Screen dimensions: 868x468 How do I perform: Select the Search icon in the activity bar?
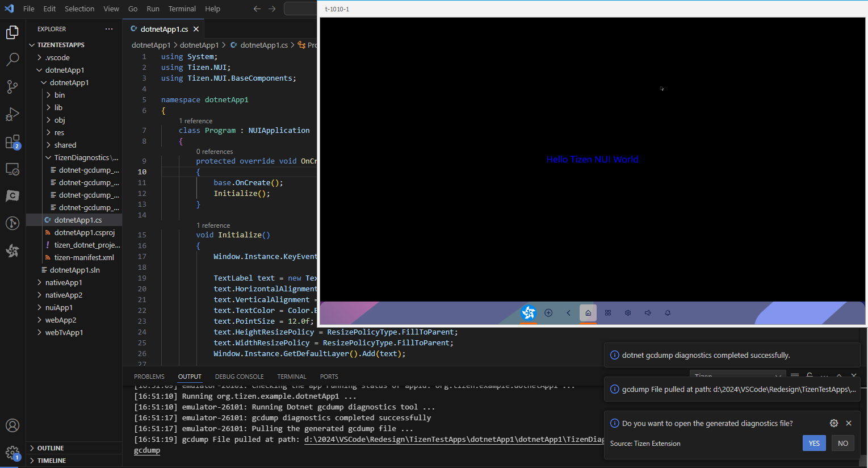click(12, 59)
